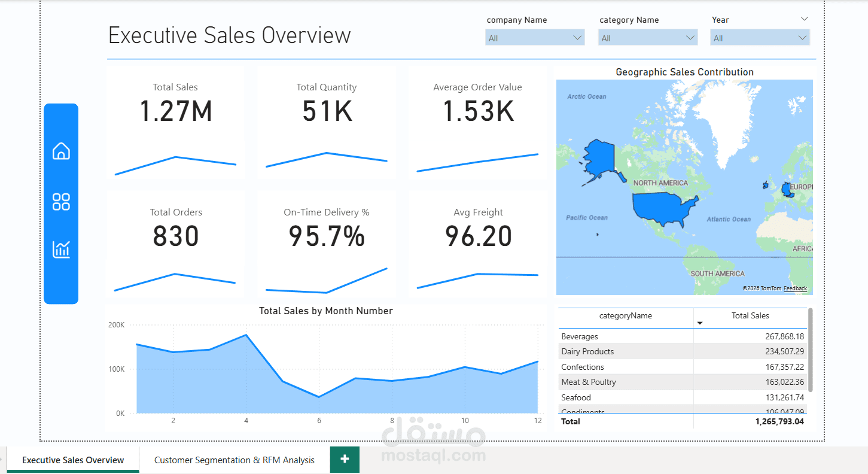The image size is (868, 474).
Task: Click the 12 month axis label
Action: 538,421
